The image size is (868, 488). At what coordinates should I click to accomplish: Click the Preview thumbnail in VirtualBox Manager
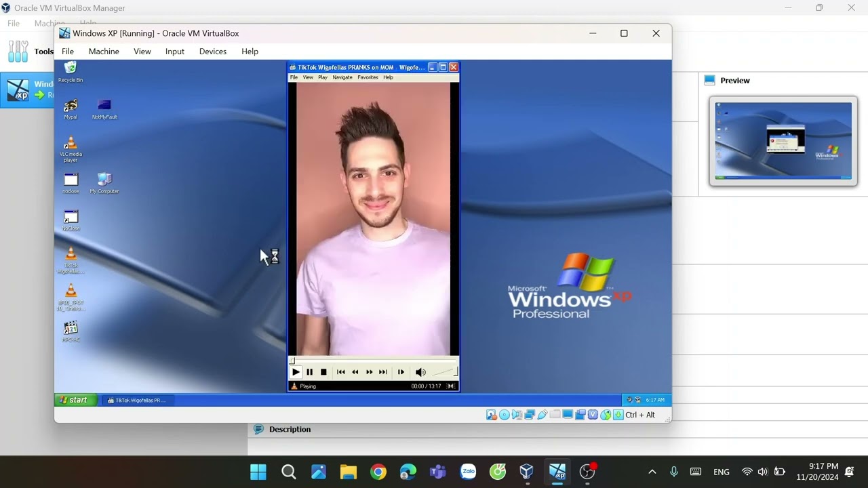pos(783,141)
